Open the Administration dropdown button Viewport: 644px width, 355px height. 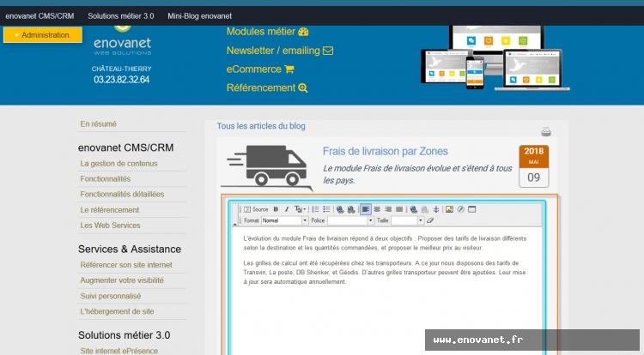pyautogui.click(x=43, y=35)
